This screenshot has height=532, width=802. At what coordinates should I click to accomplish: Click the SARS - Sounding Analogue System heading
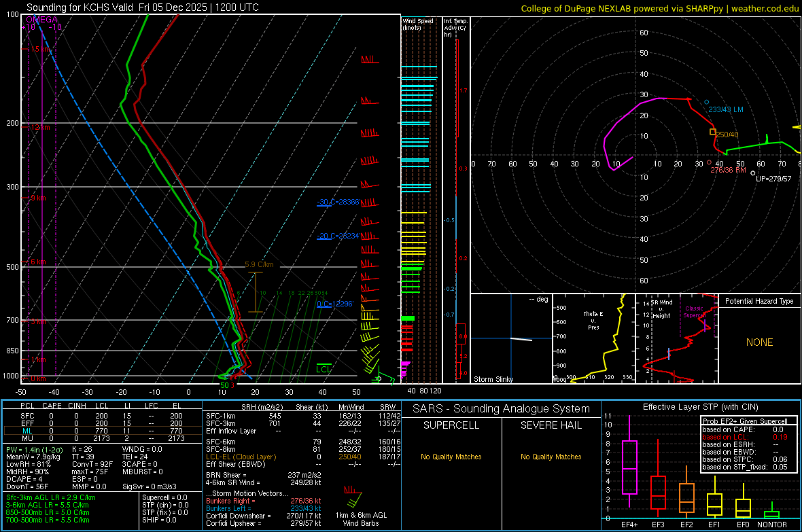point(502,409)
